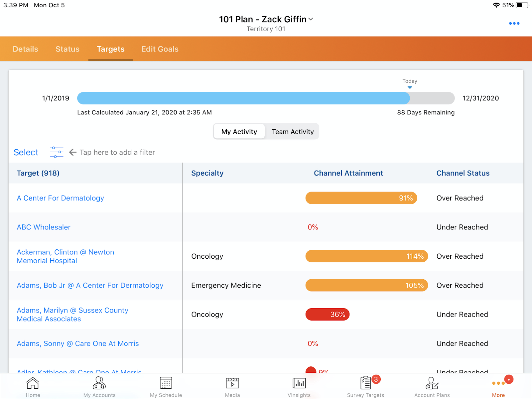Switch to the Details tab
This screenshot has width=532, height=399.
(x=26, y=49)
